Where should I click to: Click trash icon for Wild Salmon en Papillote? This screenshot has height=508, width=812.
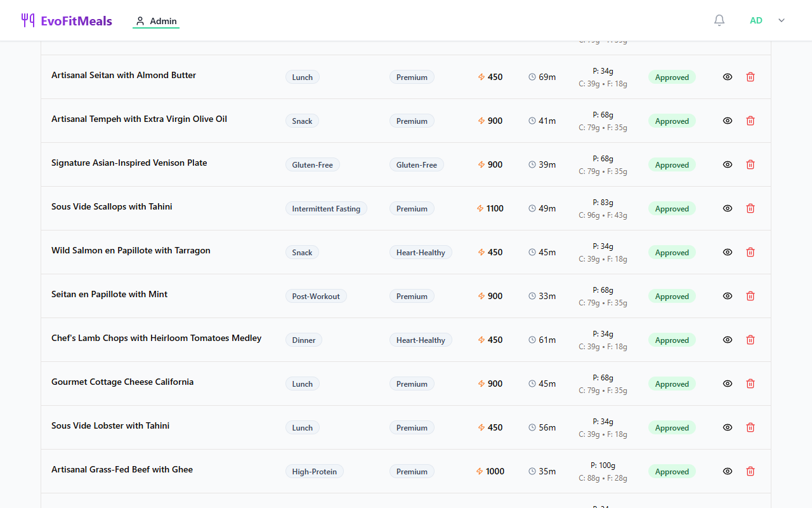pyautogui.click(x=750, y=252)
